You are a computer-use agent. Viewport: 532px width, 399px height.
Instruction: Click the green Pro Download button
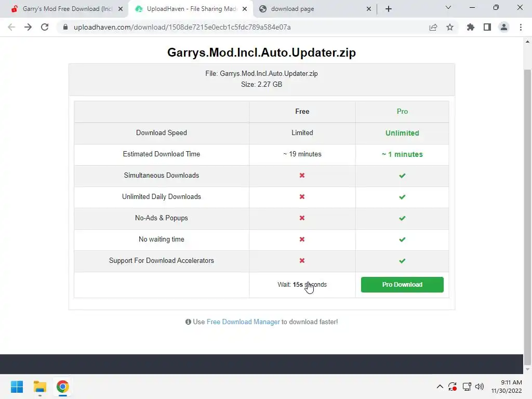click(x=402, y=285)
